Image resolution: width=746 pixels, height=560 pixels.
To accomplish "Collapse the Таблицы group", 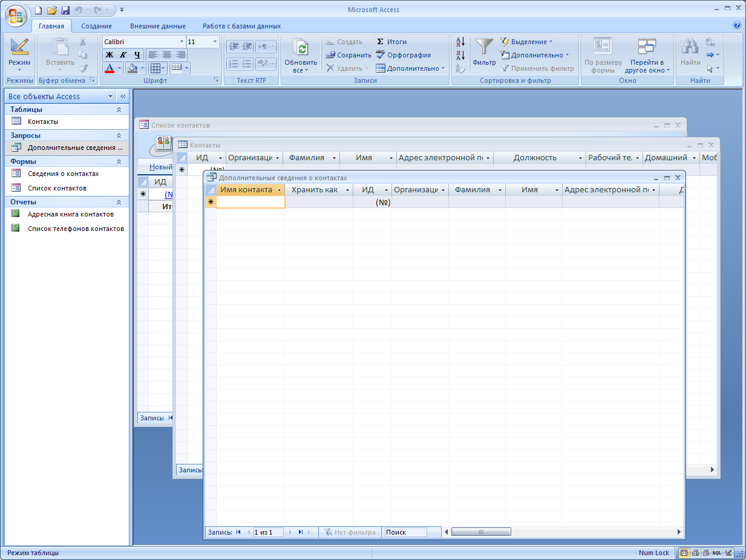I will tap(119, 109).
